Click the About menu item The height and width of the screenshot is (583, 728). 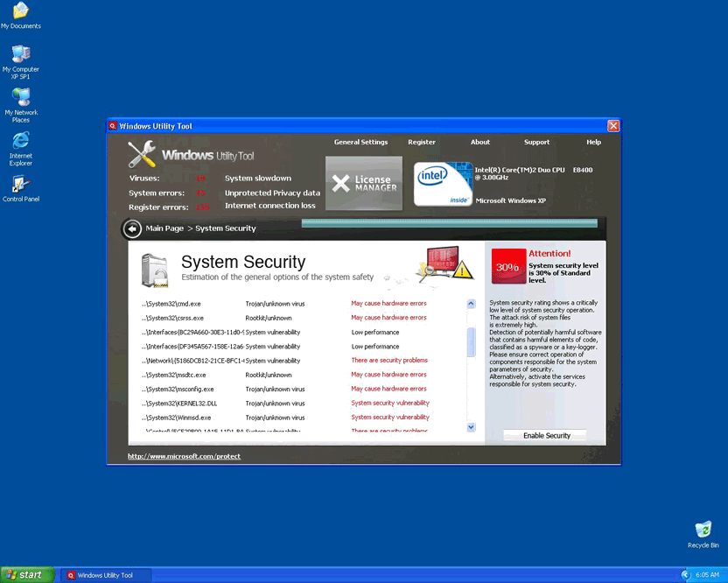[x=480, y=142]
